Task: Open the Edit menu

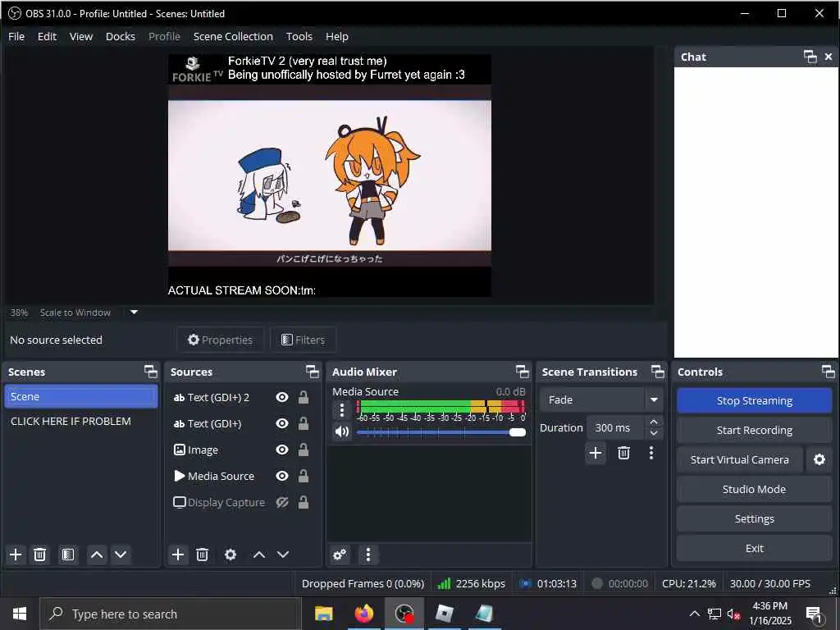Action: 47,36
